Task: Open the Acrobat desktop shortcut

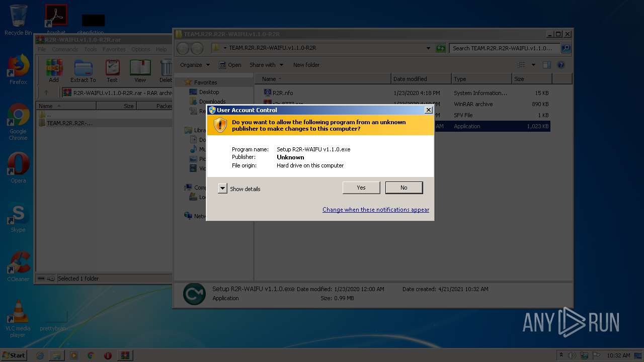Action: tap(56, 20)
